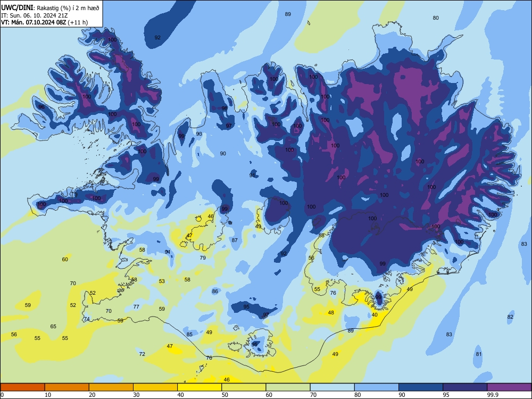Click the legend label '30'
The width and height of the screenshot is (532, 399).
(136, 395)
